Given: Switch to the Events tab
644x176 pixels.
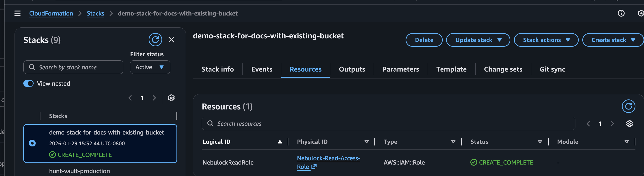Looking at the screenshot, I should pos(262,69).
